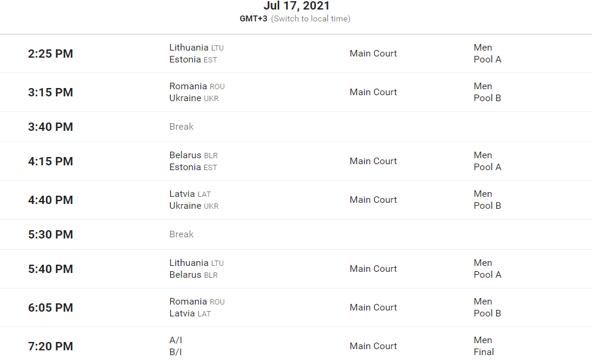The image size is (592, 364).
Task: Open Latvia team in 4:40 PM game
Action: [x=182, y=194]
